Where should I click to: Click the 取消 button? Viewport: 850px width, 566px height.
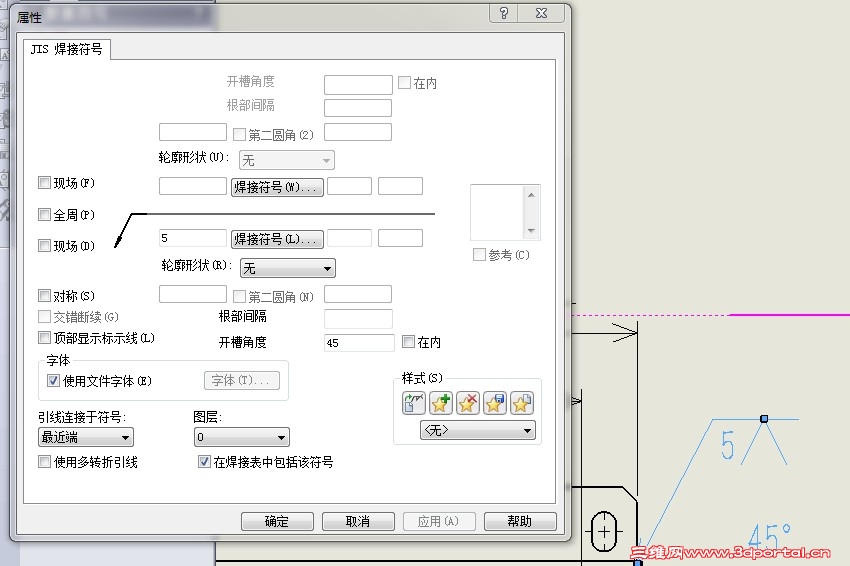tap(358, 522)
